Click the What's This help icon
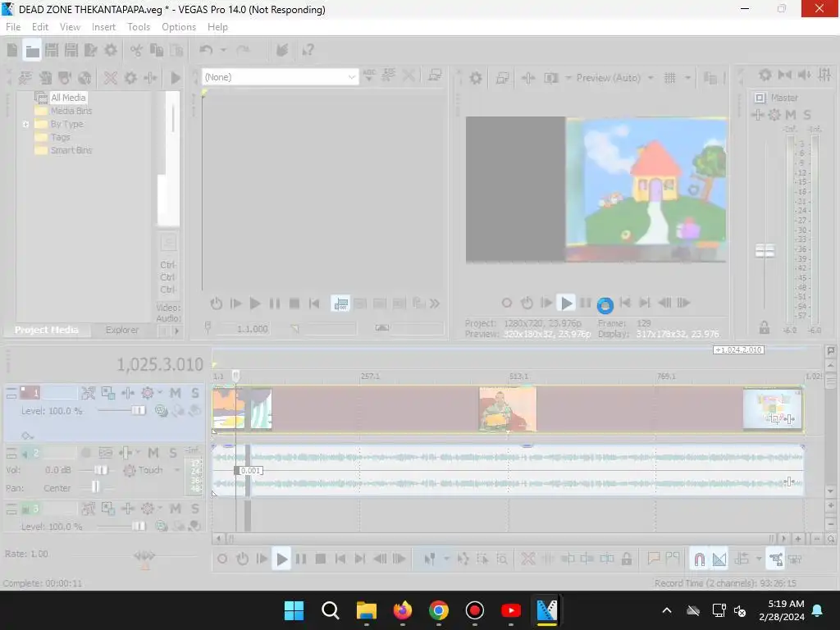This screenshot has width=840, height=630. [308, 50]
